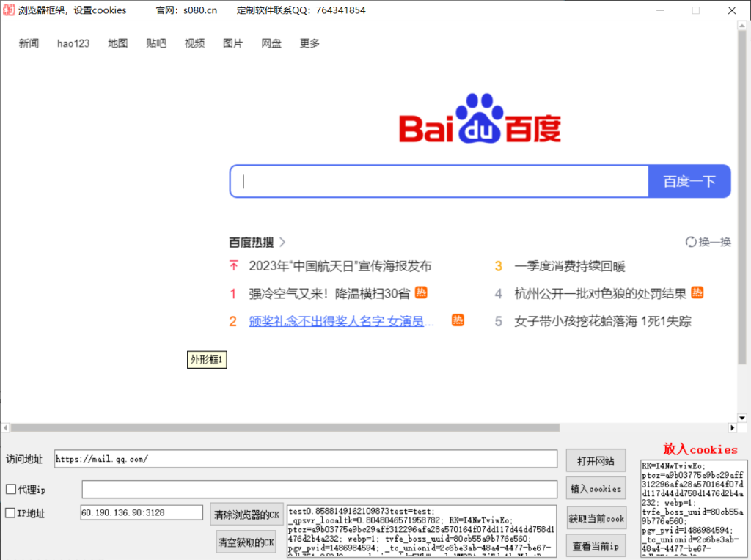Click the red trending arrow beside 中国航天日 headline
751x560 pixels.
pos(233,265)
